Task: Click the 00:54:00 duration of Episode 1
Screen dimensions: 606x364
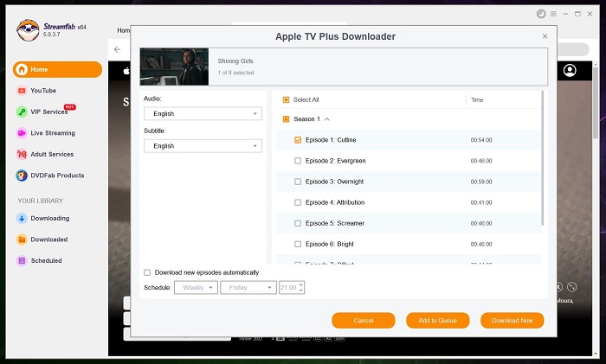Action: tap(481, 140)
